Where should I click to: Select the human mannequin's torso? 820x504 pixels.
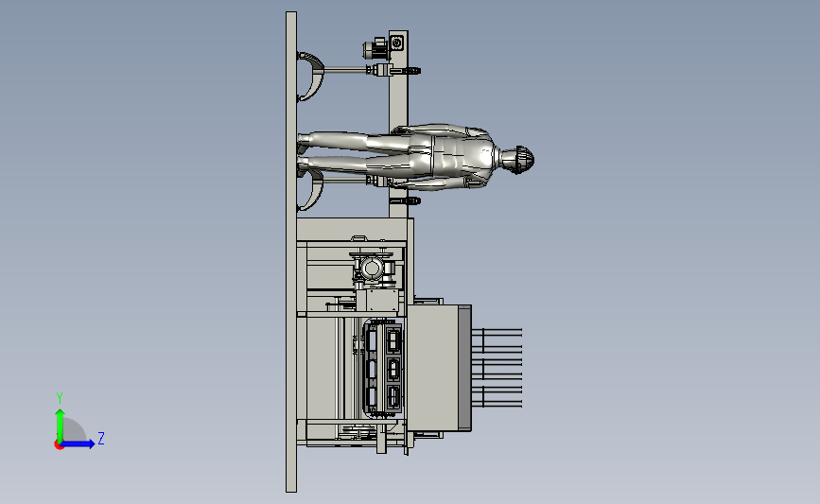coord(461,156)
